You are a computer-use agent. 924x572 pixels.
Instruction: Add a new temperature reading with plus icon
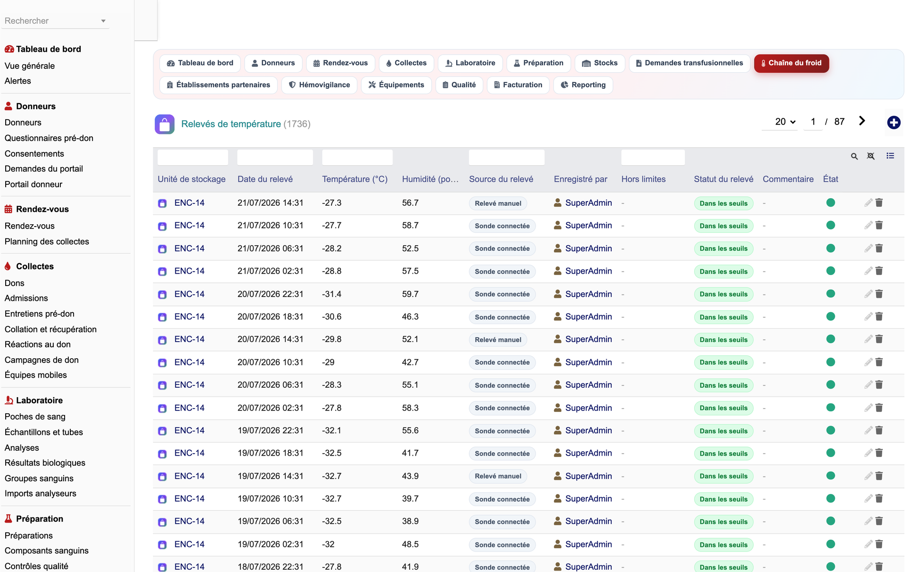click(894, 123)
